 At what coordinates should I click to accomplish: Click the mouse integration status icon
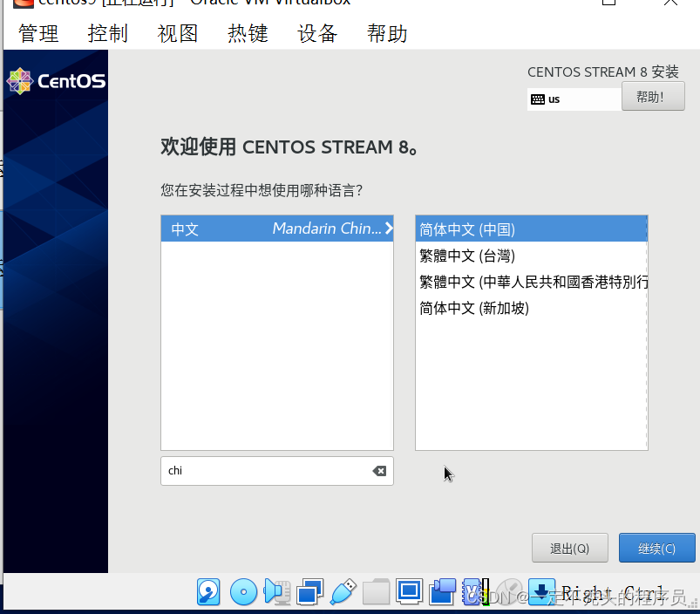[509, 592]
